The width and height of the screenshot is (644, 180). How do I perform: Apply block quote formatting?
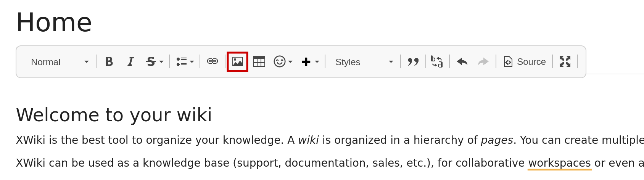(x=413, y=62)
